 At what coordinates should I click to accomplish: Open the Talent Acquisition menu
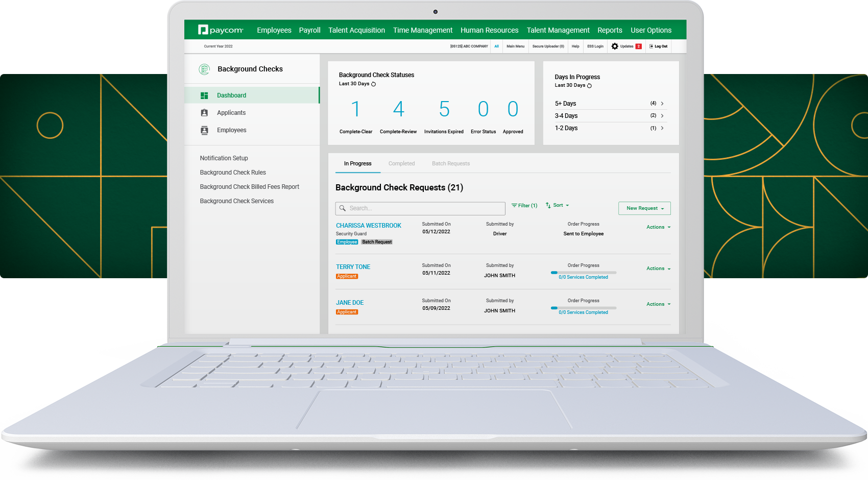[356, 30]
